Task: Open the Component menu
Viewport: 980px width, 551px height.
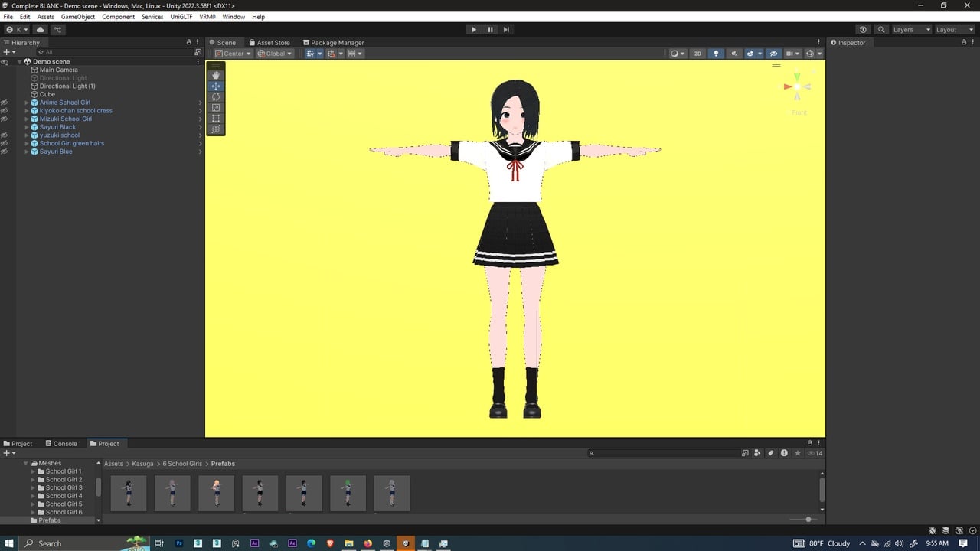Action: 118,17
